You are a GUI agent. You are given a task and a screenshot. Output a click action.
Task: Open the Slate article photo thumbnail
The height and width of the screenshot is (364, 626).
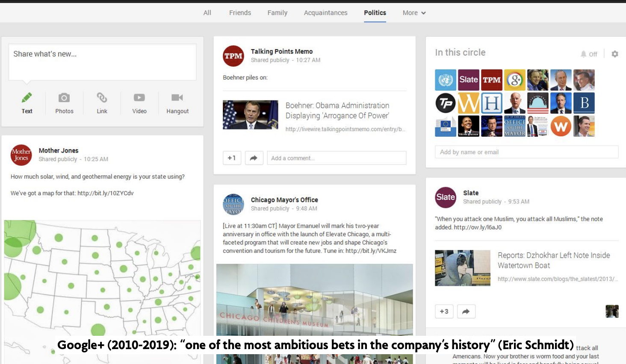(x=463, y=268)
